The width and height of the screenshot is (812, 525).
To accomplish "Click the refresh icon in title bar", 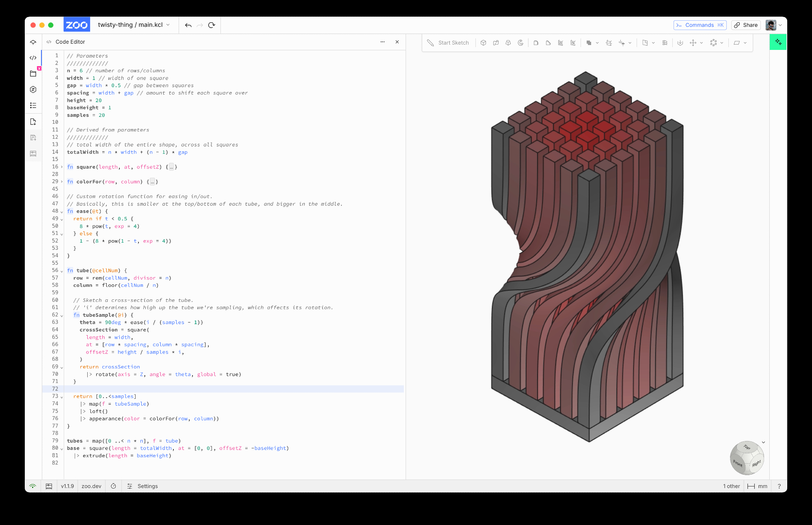I will point(212,25).
